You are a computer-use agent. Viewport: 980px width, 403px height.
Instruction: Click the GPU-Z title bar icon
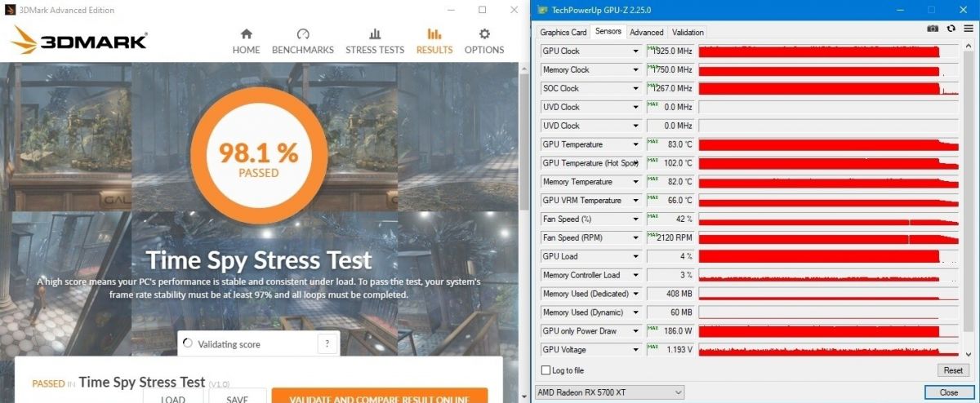click(541, 10)
